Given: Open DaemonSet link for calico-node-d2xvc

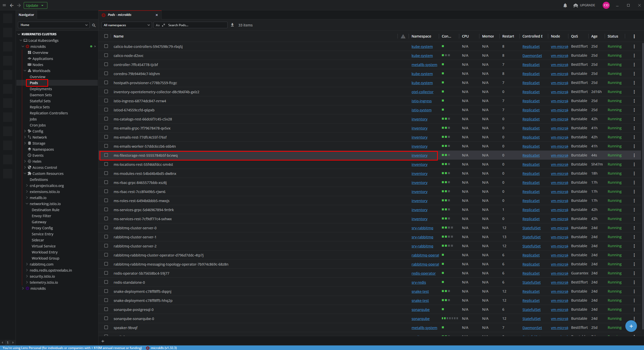Looking at the screenshot, I should pyautogui.click(x=532, y=56).
